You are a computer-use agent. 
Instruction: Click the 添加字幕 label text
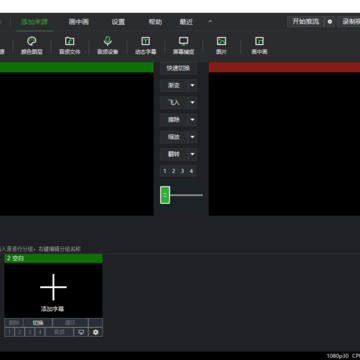click(x=53, y=309)
